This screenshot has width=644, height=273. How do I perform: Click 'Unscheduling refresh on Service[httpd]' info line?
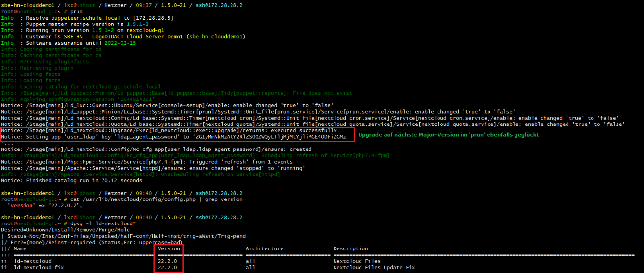pos(141,174)
